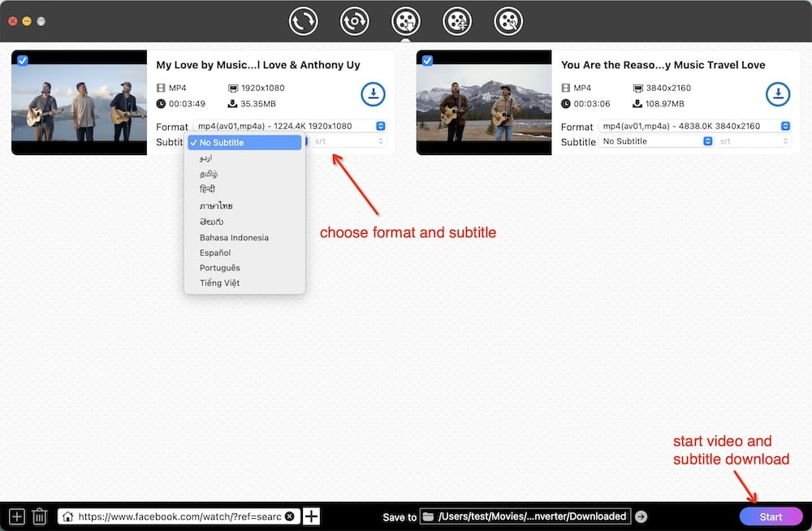Image resolution: width=812 pixels, height=531 pixels.
Task: Click the folder icon in Save to field
Action: point(428,516)
